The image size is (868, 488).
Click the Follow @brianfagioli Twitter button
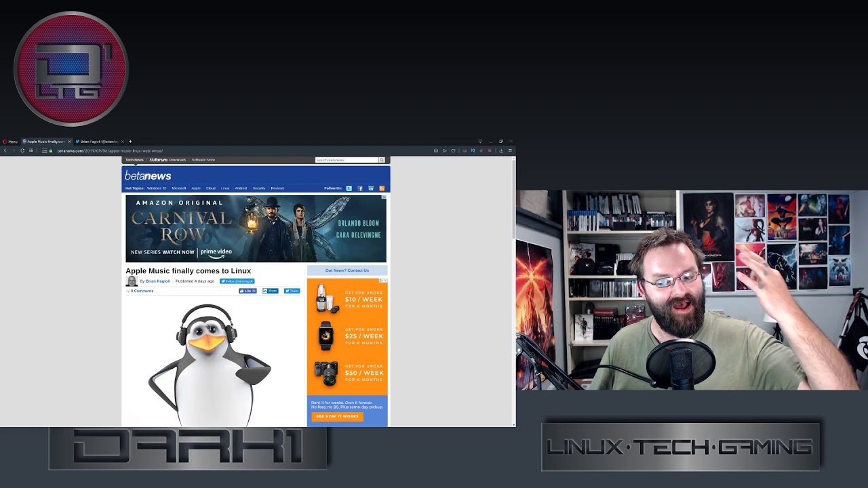click(237, 281)
